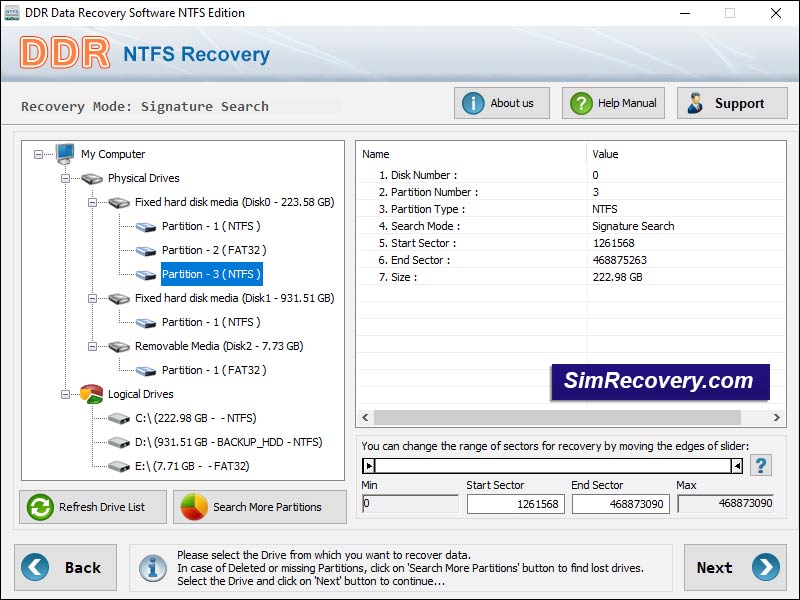Click the DDR logo in header
The height and width of the screenshot is (600, 800).
(x=65, y=52)
